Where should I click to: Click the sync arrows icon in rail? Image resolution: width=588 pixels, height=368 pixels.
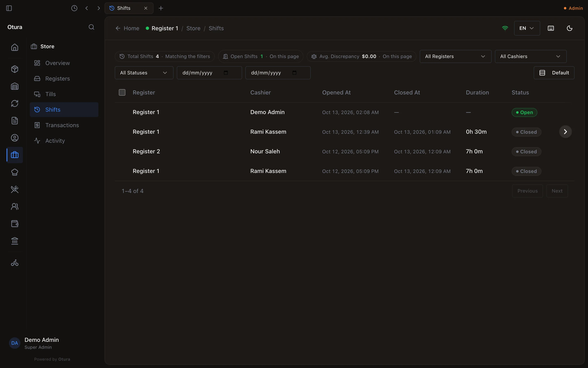(14, 103)
